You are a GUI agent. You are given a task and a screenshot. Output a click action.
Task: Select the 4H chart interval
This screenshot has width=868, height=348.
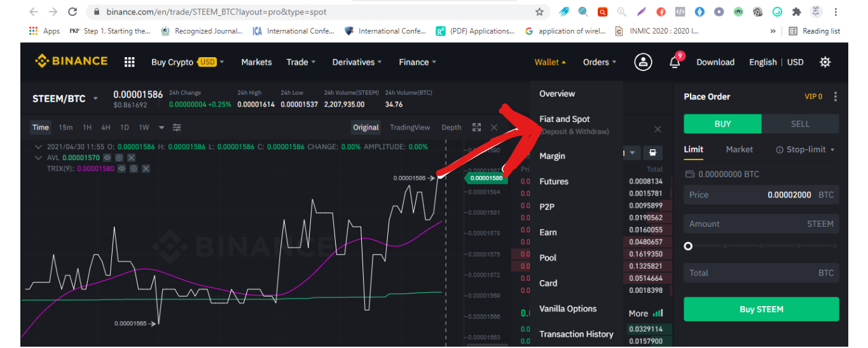pyautogui.click(x=106, y=127)
